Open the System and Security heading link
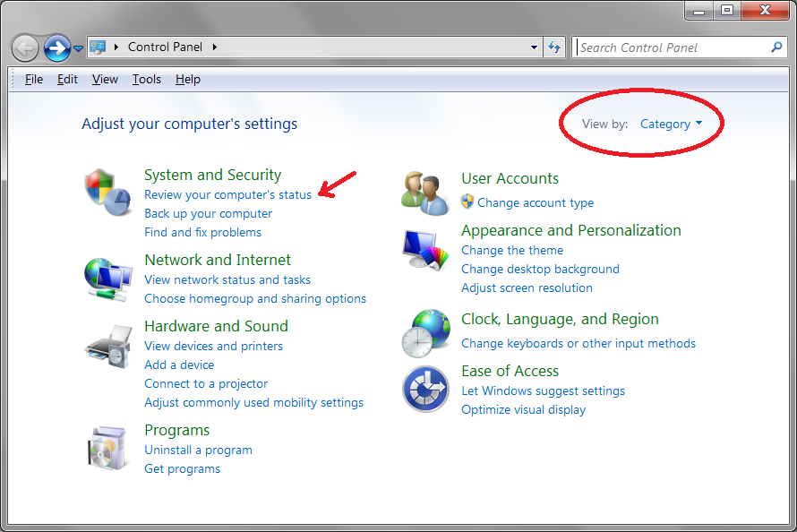This screenshot has height=532, width=797. point(212,175)
